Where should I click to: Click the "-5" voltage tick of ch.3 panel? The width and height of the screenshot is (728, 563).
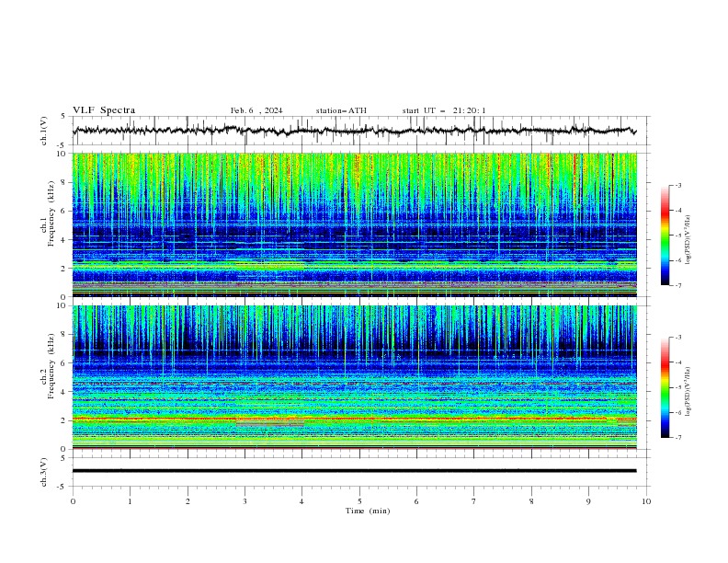(63, 487)
